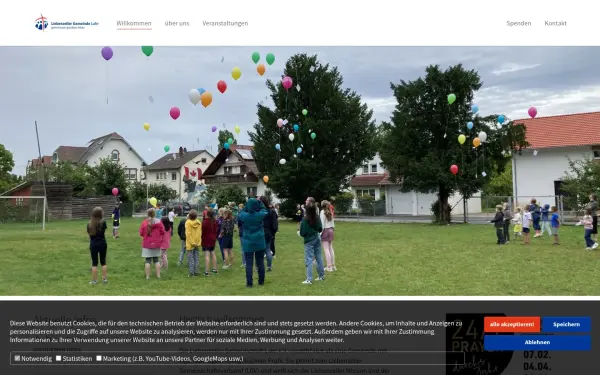Open the Willkommen menu item
The width and height of the screenshot is (600, 375).
(134, 23)
